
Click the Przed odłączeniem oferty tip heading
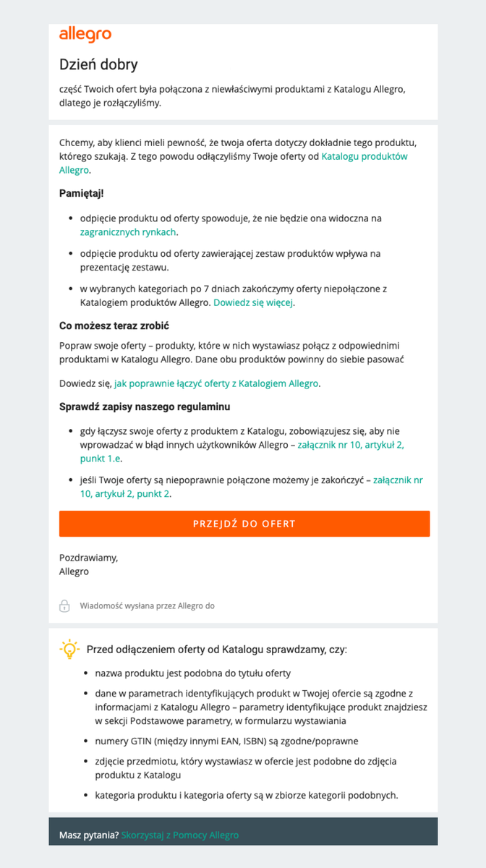(216, 650)
